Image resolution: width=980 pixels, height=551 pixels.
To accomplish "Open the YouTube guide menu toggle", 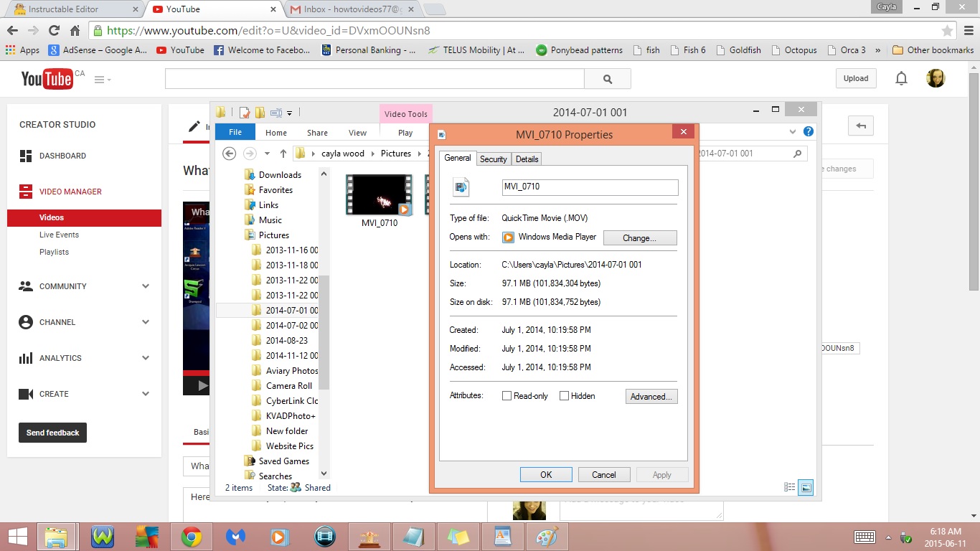I will (x=103, y=80).
